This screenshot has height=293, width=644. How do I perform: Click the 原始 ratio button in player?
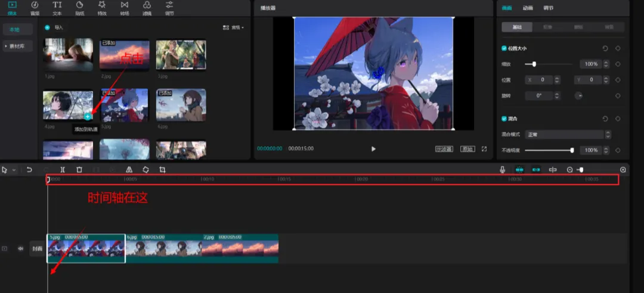[467, 149]
